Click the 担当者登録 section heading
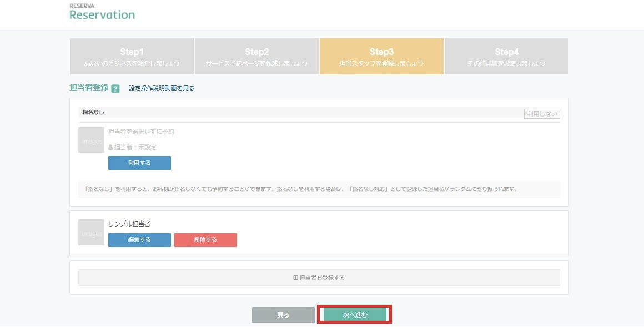This screenshot has width=644, height=327. coord(89,88)
